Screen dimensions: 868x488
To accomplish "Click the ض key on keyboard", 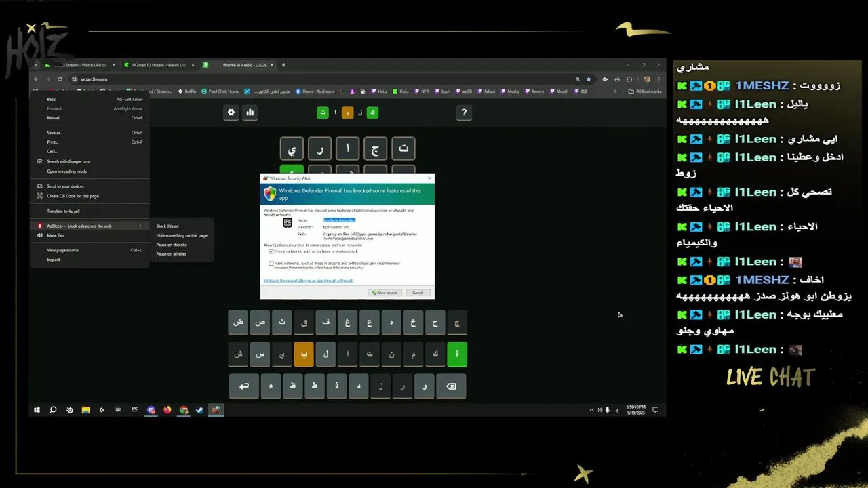I will (x=239, y=323).
